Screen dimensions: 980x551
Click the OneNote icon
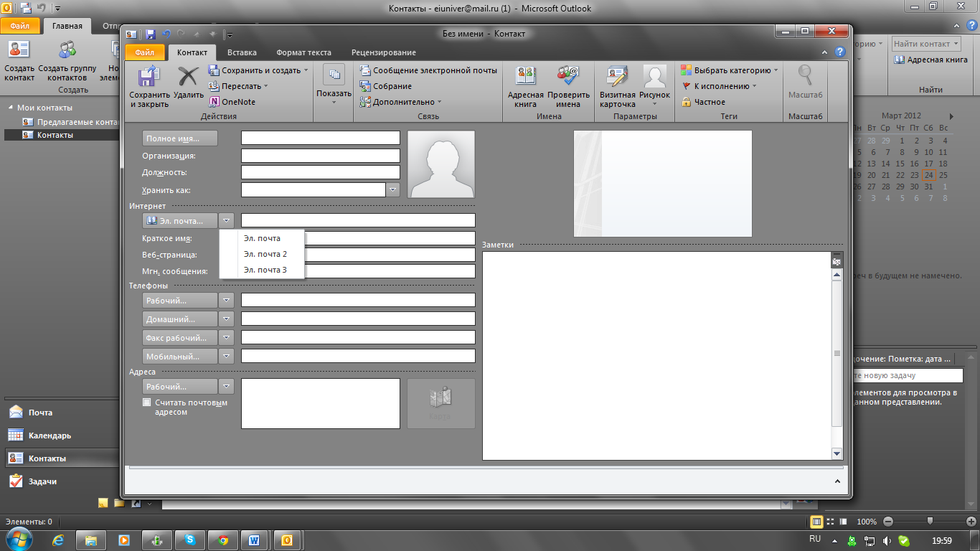[214, 102]
